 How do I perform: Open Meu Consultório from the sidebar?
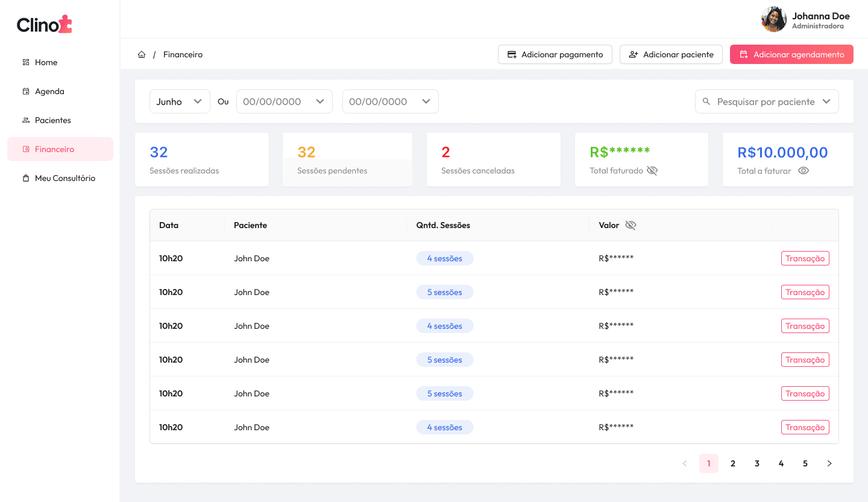[x=65, y=178]
